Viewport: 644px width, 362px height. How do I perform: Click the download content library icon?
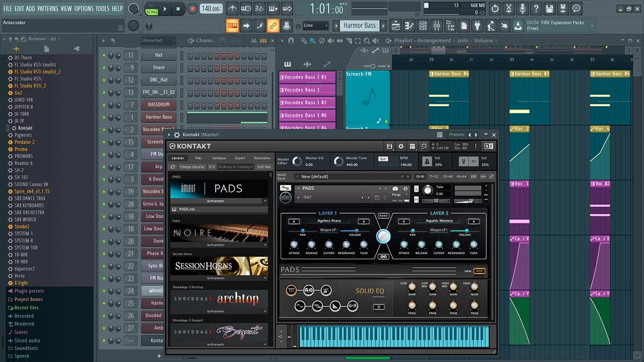click(518, 26)
